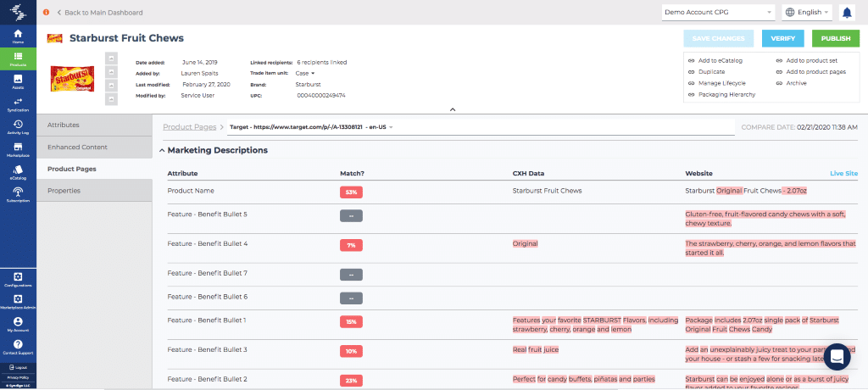Open the chat widget bubble
Image resolution: width=868 pixels, height=390 pixels.
pyautogui.click(x=837, y=357)
